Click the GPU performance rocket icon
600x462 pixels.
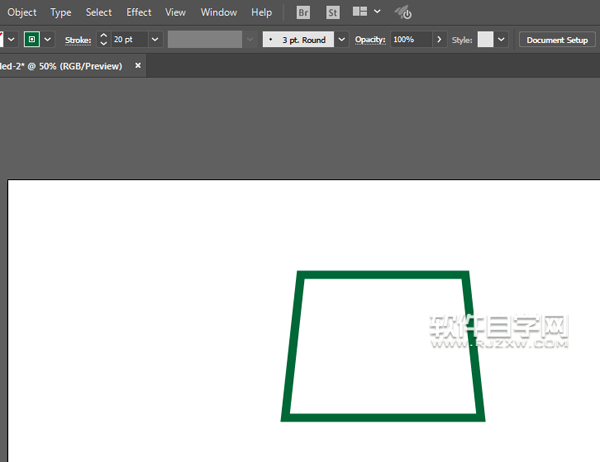point(403,13)
